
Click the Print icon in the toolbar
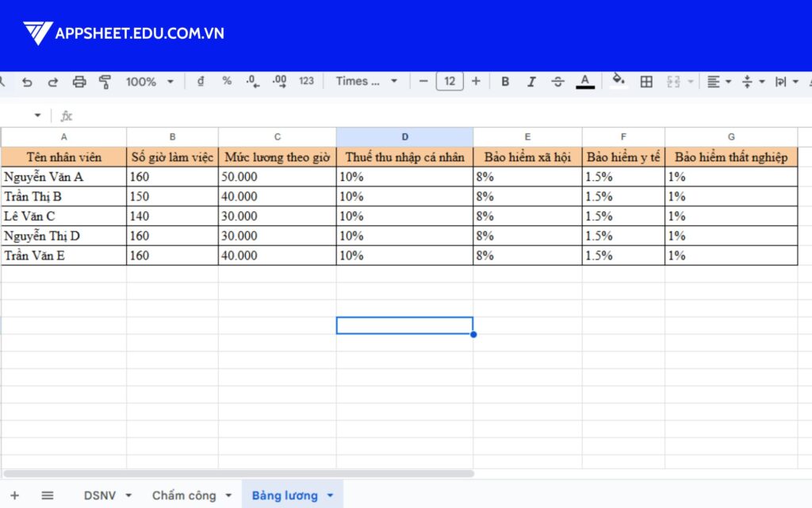[79, 81]
